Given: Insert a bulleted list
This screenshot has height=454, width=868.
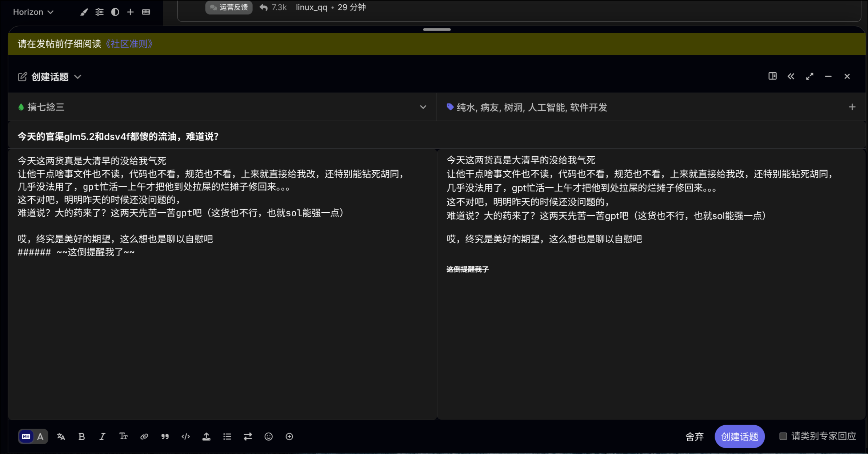Looking at the screenshot, I should click(227, 437).
